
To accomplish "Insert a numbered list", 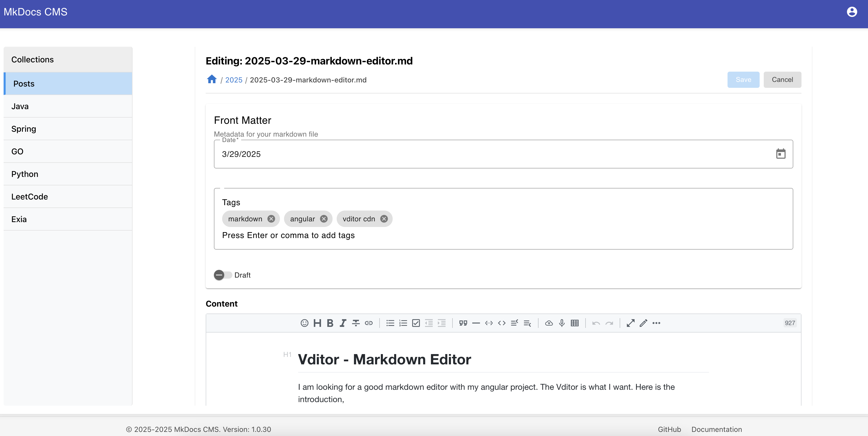I will [x=403, y=323].
